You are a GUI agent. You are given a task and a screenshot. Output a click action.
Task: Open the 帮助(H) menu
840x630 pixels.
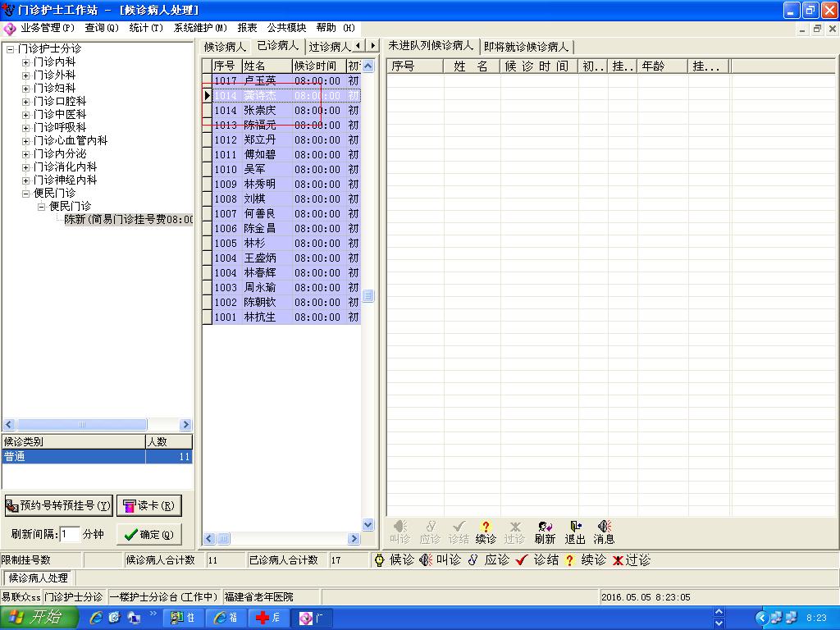pos(335,28)
